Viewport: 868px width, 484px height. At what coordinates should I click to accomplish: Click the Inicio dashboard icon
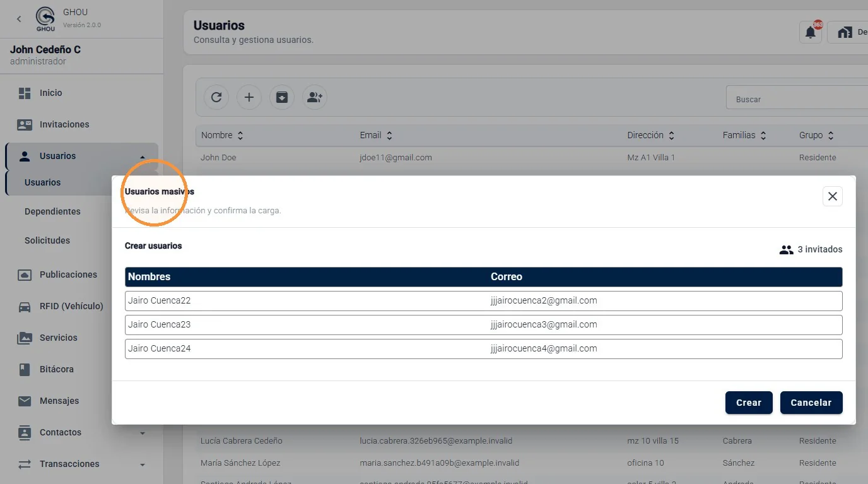(25, 93)
